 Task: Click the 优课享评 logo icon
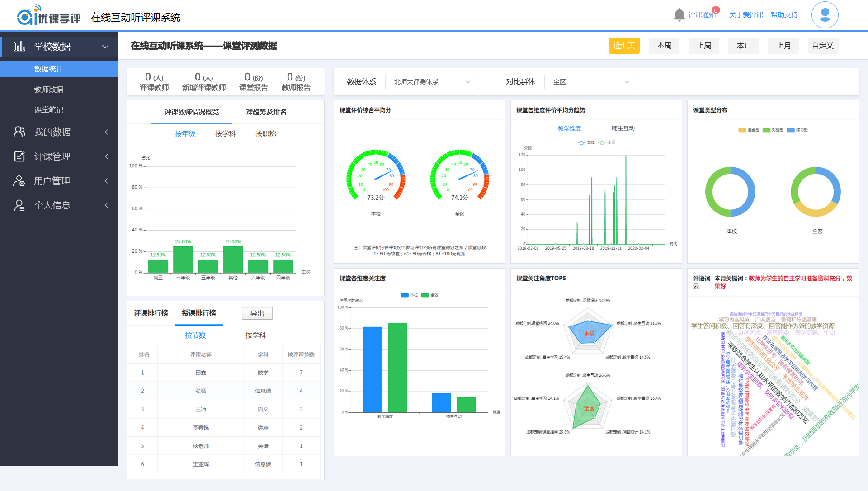[26, 16]
